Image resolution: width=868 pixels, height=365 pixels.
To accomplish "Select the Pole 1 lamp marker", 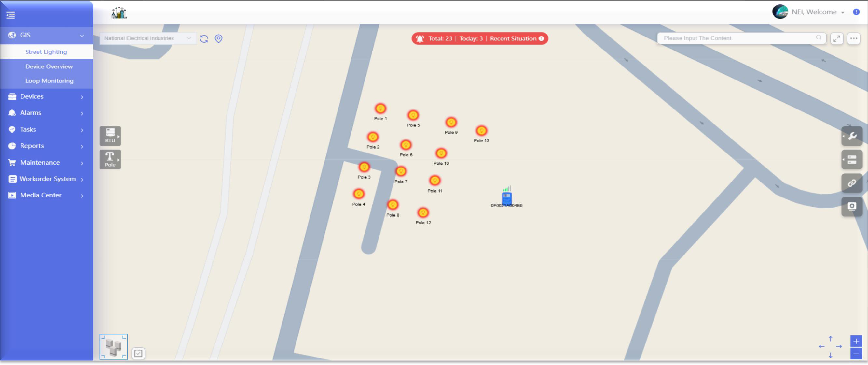I will pyautogui.click(x=380, y=109).
